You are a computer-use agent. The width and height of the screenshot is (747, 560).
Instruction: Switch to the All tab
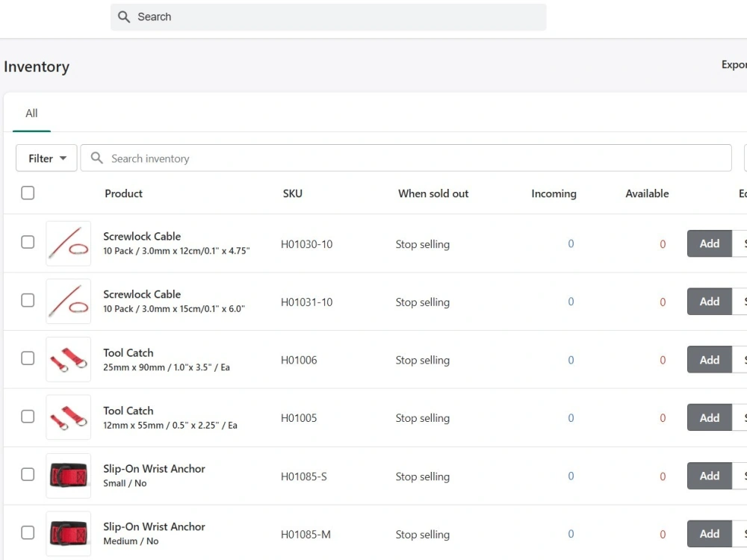[x=31, y=113]
